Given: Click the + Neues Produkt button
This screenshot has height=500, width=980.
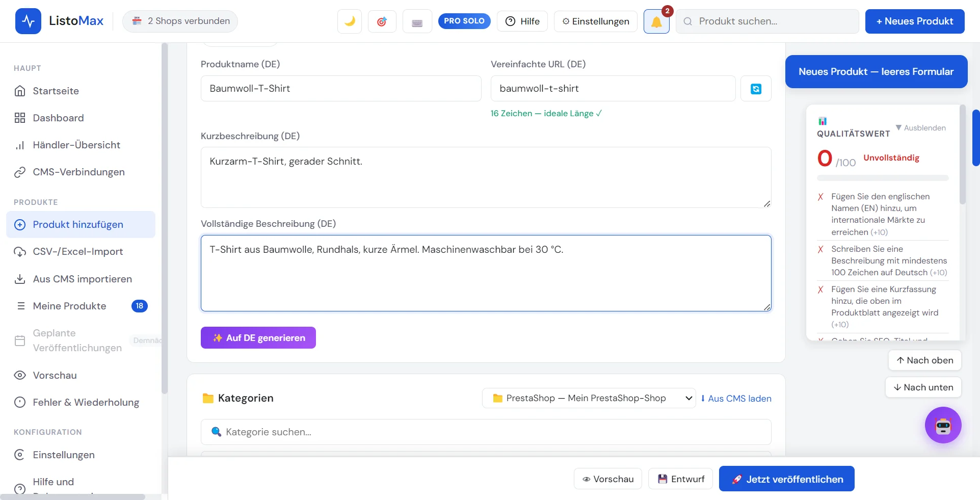Looking at the screenshot, I should [x=915, y=21].
